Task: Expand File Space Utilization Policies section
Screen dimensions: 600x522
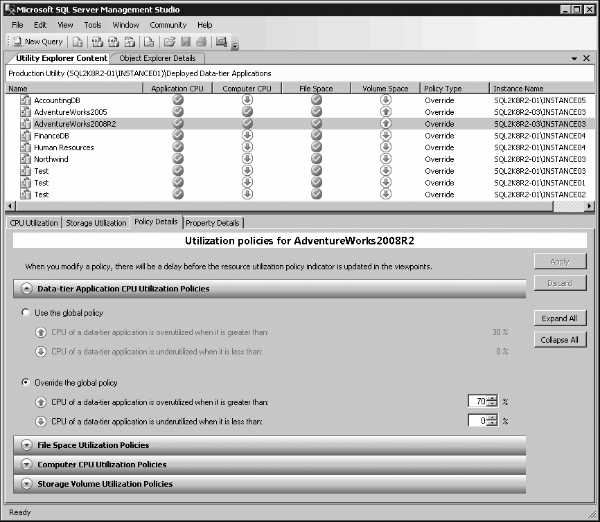Action: (x=26, y=445)
